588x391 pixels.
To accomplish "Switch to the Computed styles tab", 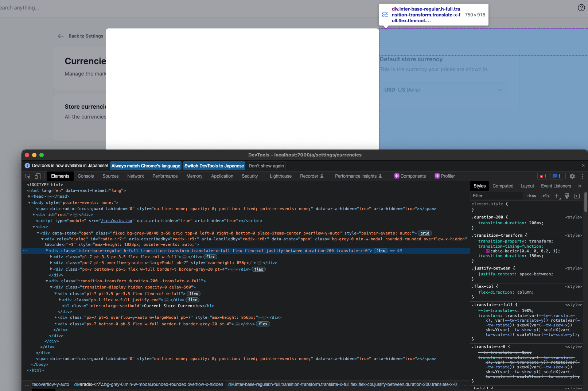I will (x=503, y=186).
